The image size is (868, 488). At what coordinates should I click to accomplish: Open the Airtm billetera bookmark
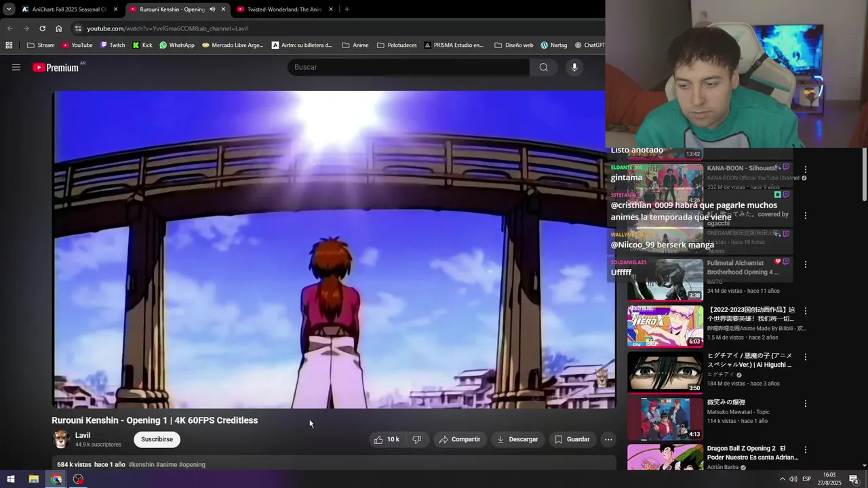coord(302,45)
